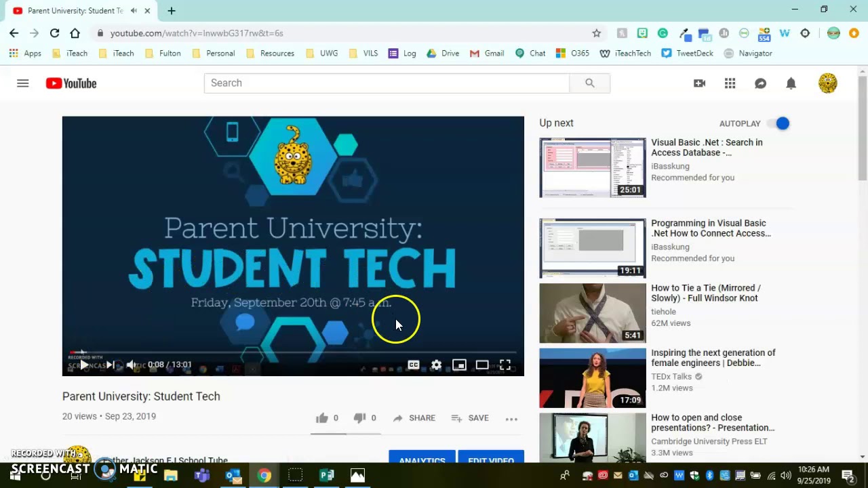
Task: Toggle the Autoplay switch
Action: 778,123
